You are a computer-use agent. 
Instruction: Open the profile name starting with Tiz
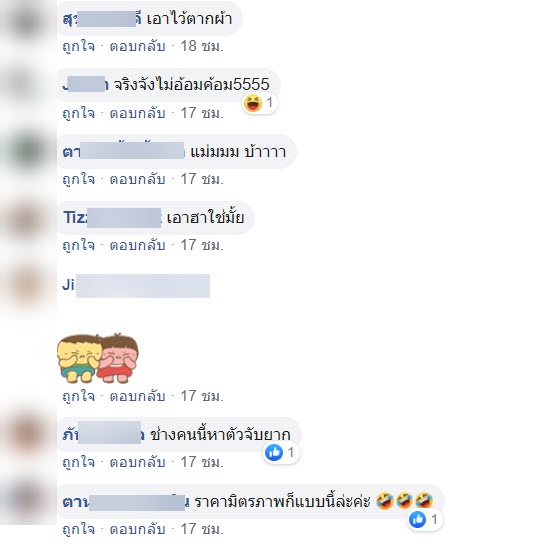pos(112,217)
